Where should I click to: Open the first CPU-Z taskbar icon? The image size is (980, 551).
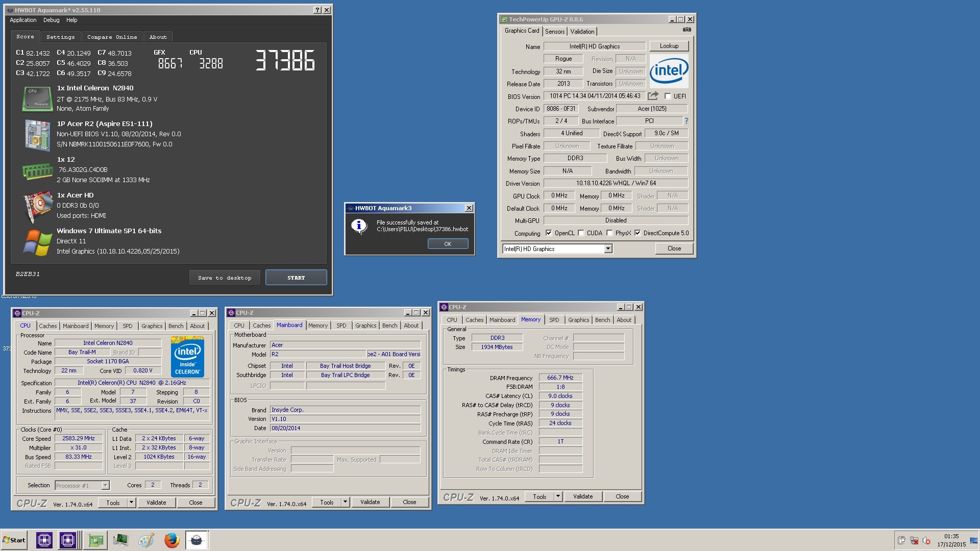point(44,540)
